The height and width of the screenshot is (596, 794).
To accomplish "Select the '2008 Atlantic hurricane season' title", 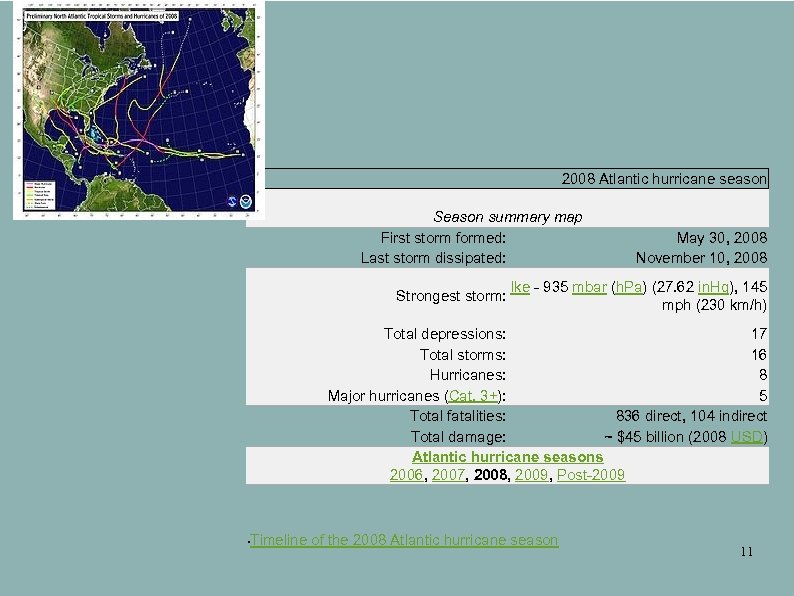I will [x=664, y=179].
